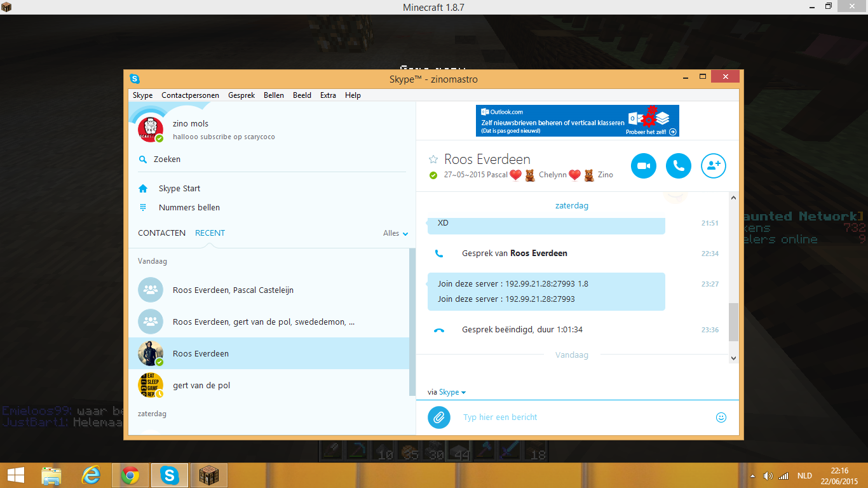Click Gesprek van Roos Everdeen call entry
This screenshot has width=868, height=488.
515,253
